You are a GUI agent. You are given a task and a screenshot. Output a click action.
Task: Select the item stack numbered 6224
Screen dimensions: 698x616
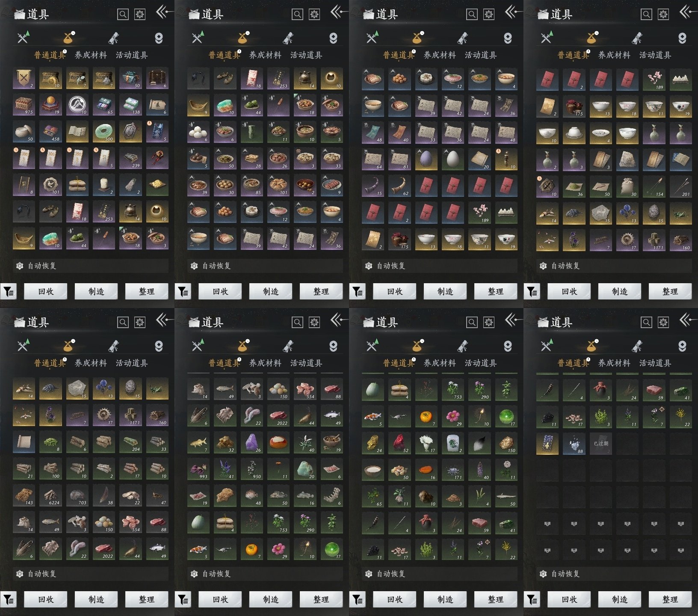coord(50,496)
